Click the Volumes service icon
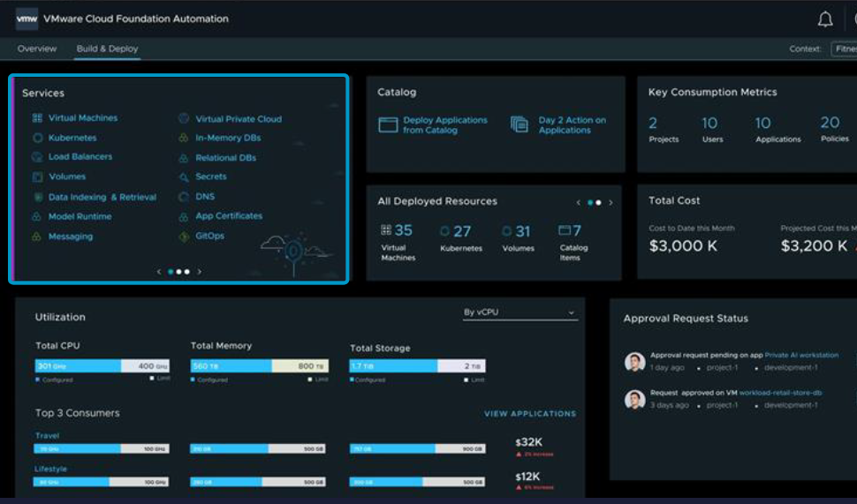 [x=37, y=177]
